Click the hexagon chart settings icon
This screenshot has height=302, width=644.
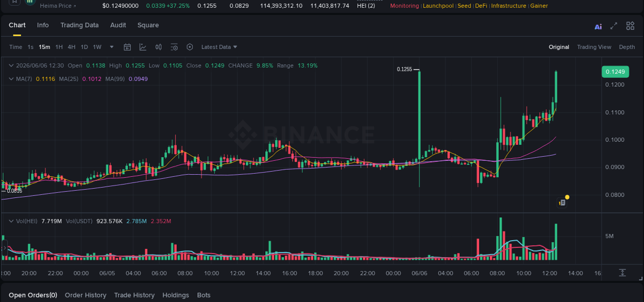coord(190,47)
